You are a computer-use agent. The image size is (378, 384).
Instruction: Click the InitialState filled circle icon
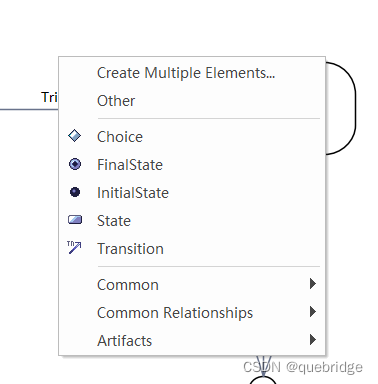point(75,192)
